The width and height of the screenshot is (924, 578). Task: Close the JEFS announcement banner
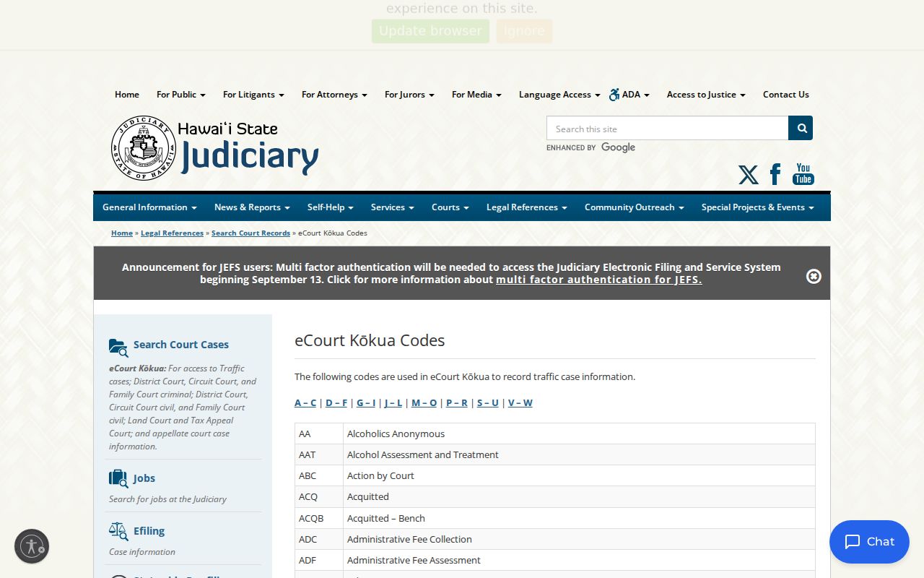coord(814,276)
